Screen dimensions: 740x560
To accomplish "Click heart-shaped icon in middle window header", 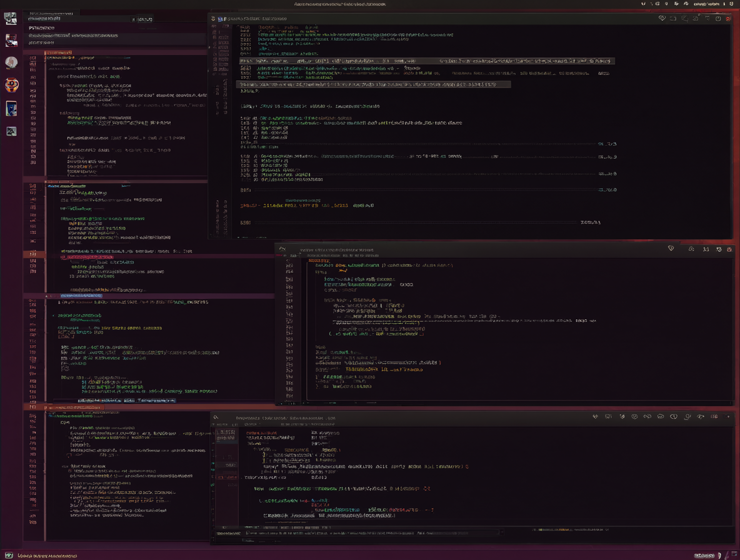I will point(671,249).
